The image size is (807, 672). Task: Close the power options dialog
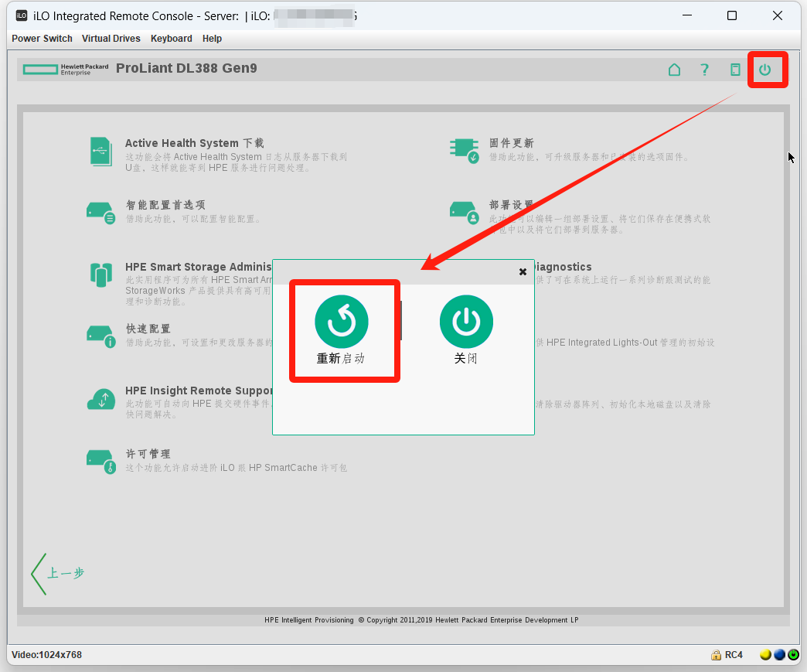tap(523, 271)
